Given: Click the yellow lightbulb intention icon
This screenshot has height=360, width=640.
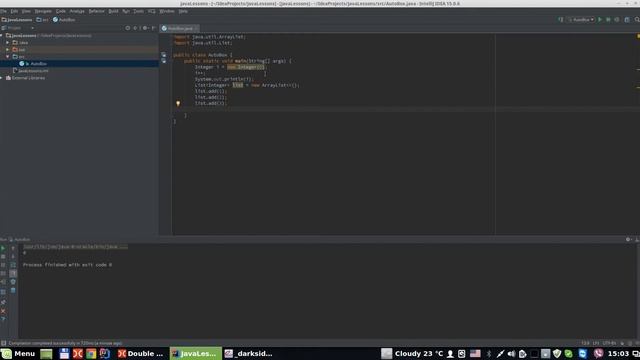Looking at the screenshot, I should (178, 104).
